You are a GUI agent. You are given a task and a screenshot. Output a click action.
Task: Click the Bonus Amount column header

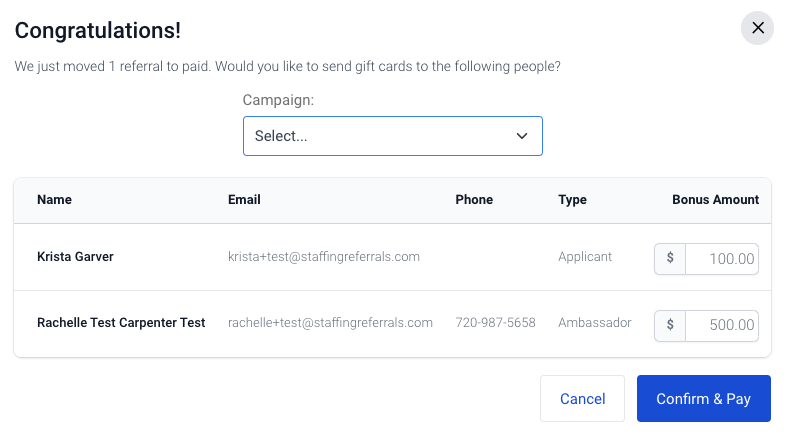click(715, 200)
